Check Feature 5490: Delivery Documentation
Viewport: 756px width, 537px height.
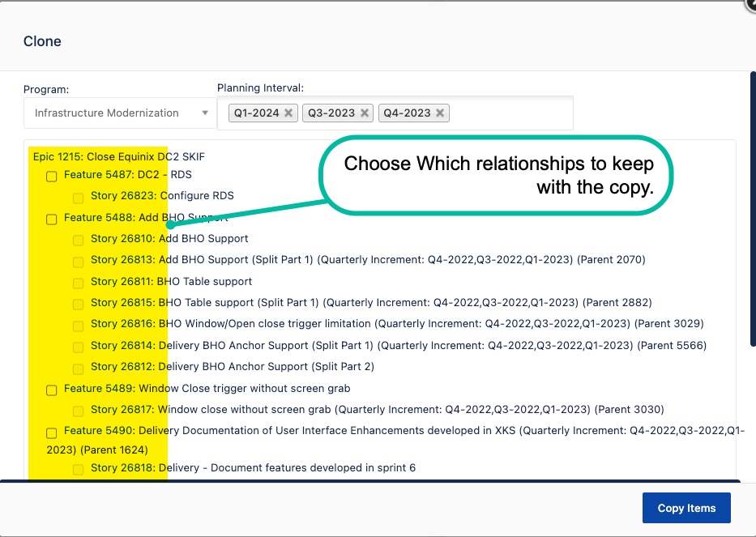(x=52, y=433)
